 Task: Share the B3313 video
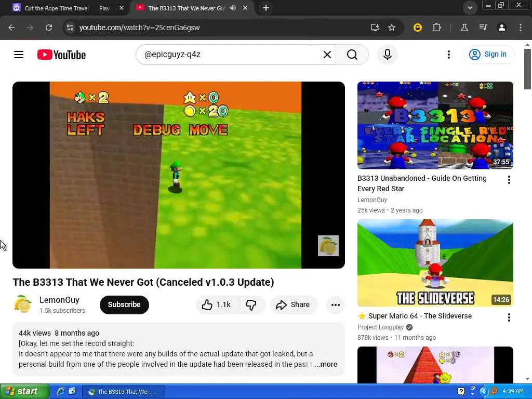(294, 304)
